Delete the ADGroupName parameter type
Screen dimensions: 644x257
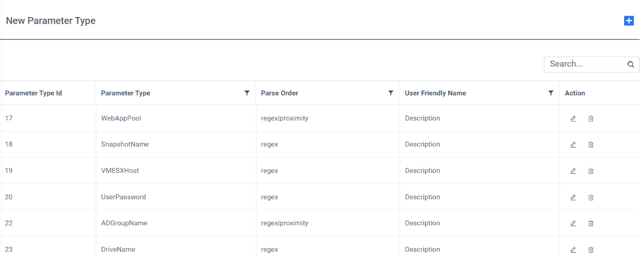pyautogui.click(x=591, y=223)
